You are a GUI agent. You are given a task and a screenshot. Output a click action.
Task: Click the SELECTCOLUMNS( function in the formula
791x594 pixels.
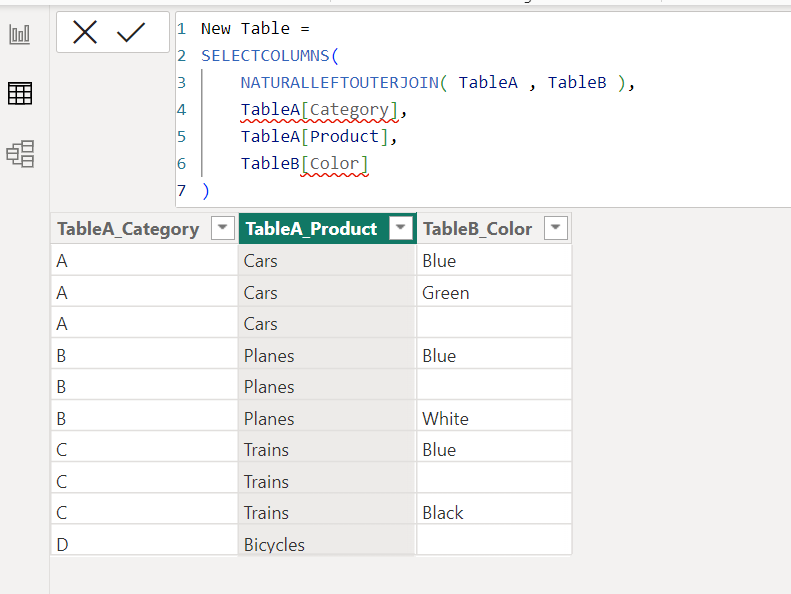tap(270, 56)
